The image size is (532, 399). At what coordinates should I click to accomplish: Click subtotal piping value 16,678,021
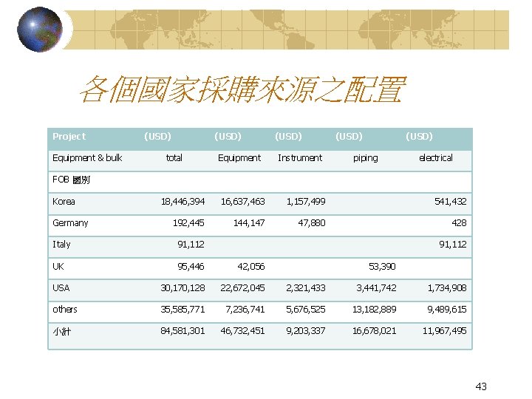pos(374,331)
